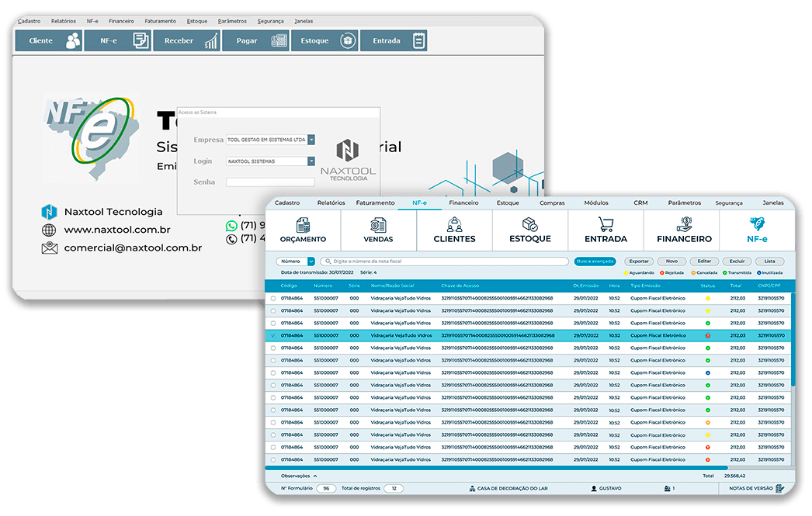Click the Nº Formulário field showing 96
Image resolution: width=812 pixels, height=516 pixels.
pyautogui.click(x=326, y=489)
